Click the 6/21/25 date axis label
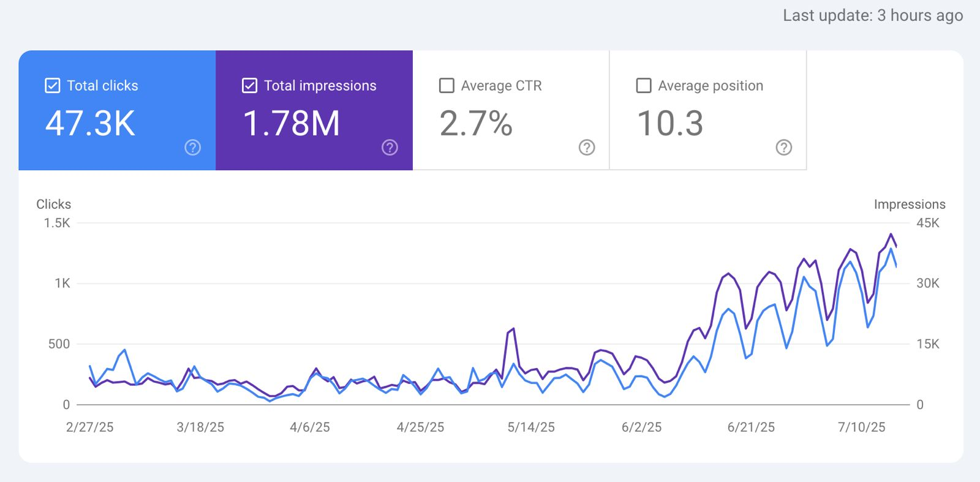This screenshot has height=482, width=980. (751, 427)
